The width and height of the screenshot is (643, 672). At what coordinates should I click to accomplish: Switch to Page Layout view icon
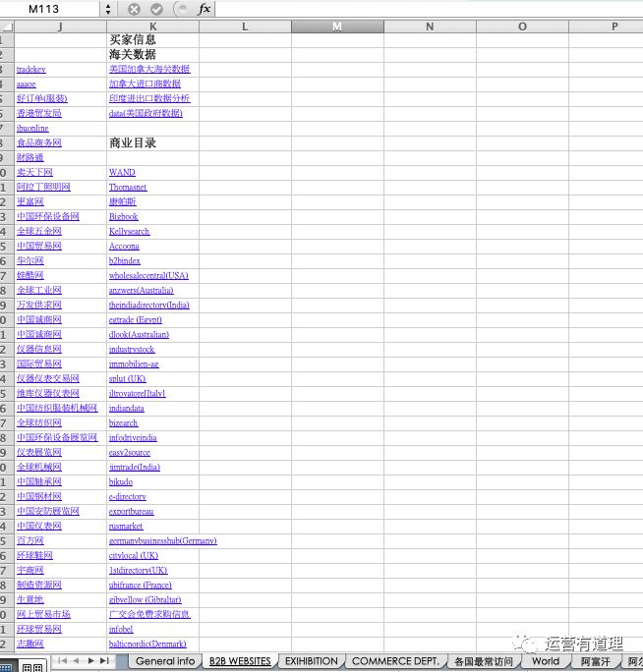click(32, 667)
